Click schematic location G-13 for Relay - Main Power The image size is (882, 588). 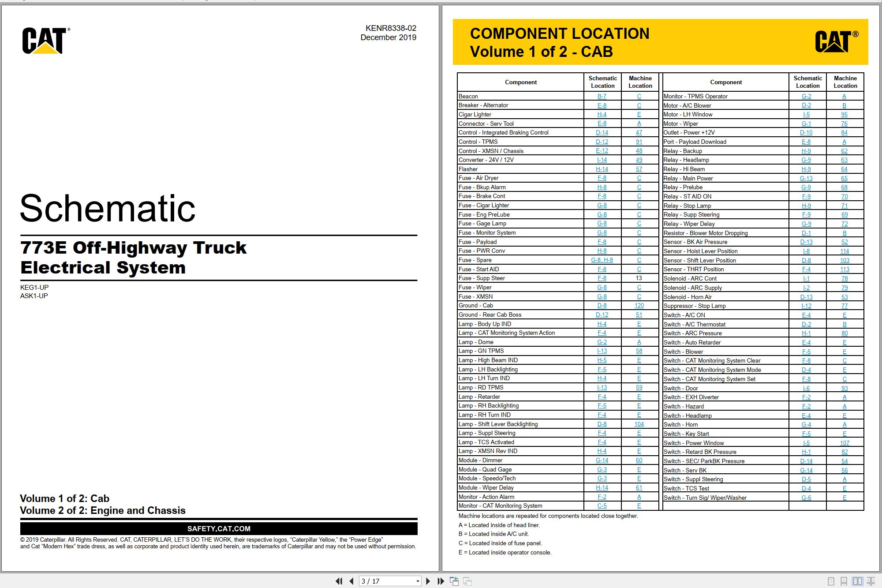(806, 178)
